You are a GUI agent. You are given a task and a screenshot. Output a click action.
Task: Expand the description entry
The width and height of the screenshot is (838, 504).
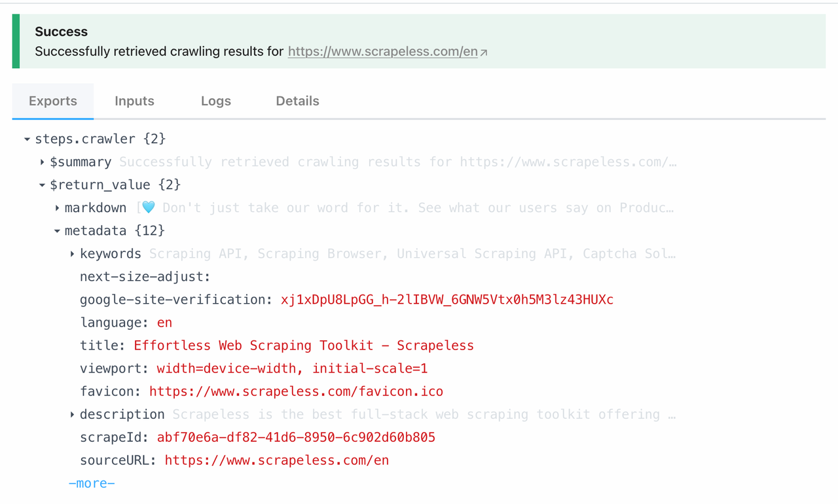pos(72,415)
